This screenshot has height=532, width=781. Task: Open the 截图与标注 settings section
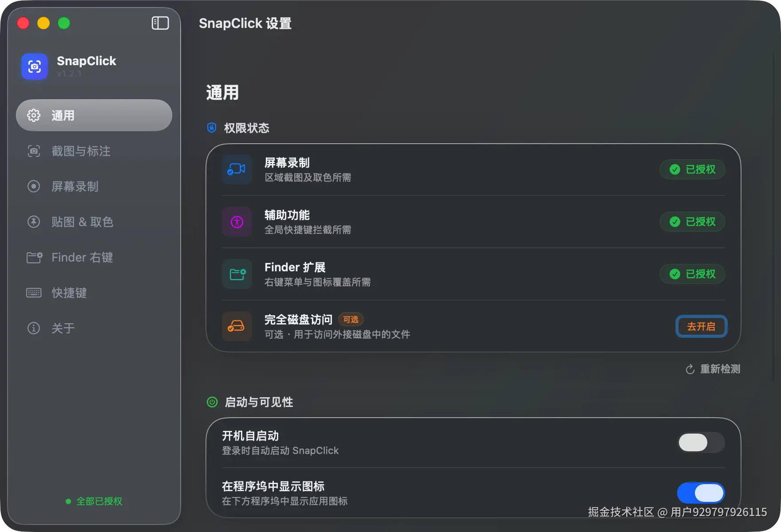(94, 151)
